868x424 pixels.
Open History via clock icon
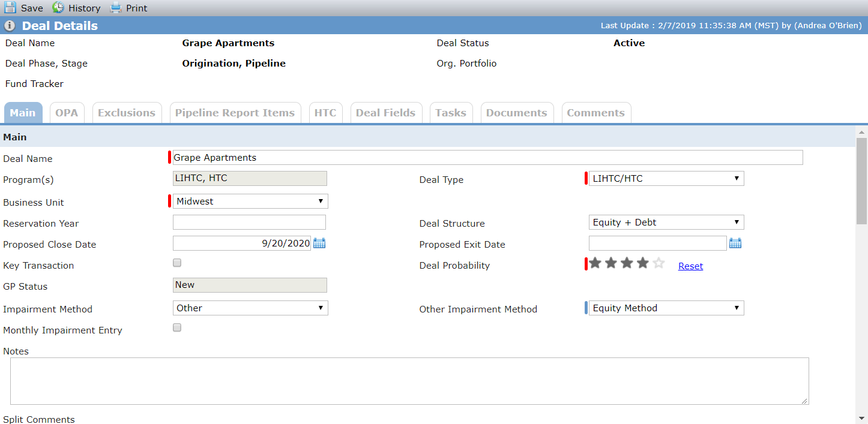58,8
